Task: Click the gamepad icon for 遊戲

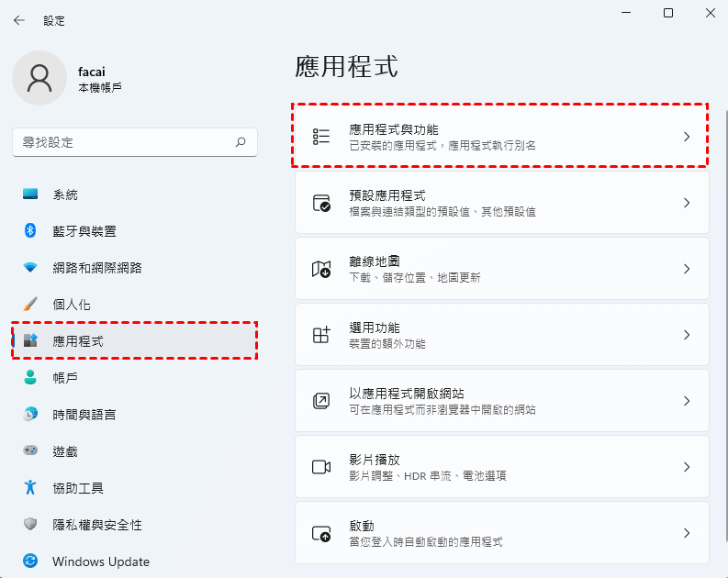Action: (30, 451)
